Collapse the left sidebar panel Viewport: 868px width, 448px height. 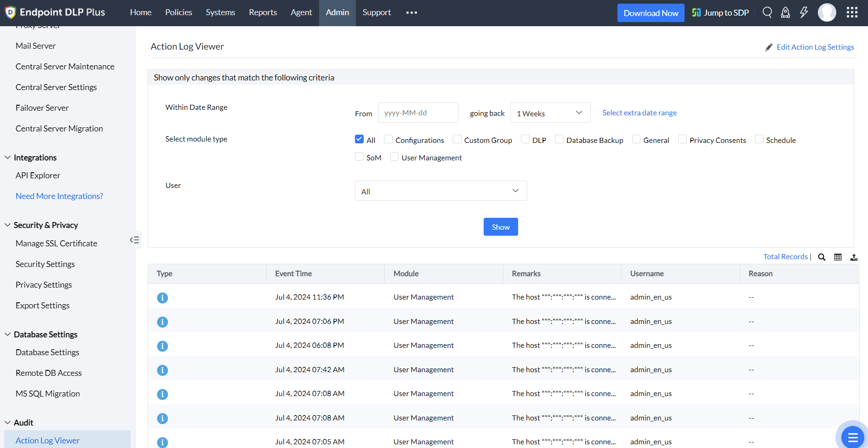tap(134, 239)
